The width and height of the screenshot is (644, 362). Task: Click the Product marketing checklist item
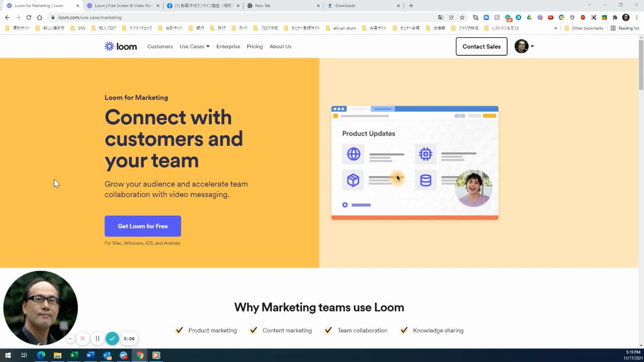(206, 330)
